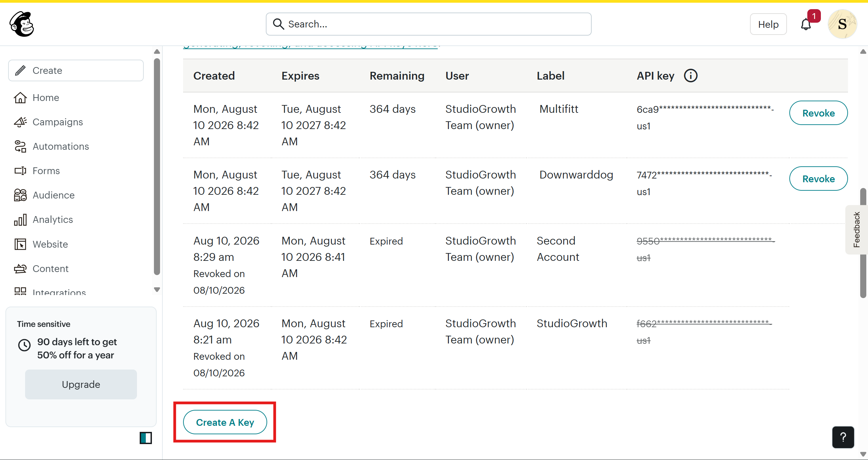Click the Remaining column header
868x460 pixels.
point(397,76)
